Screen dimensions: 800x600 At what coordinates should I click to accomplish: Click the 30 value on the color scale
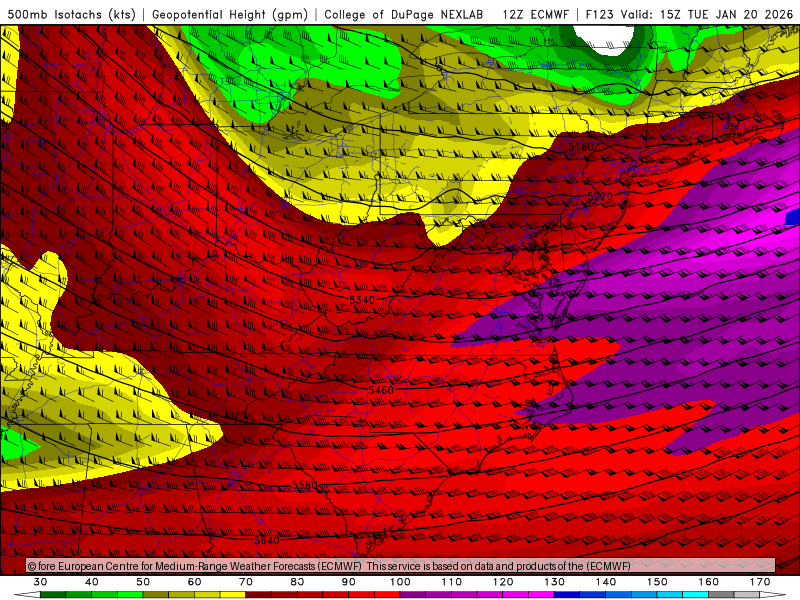click(x=40, y=582)
